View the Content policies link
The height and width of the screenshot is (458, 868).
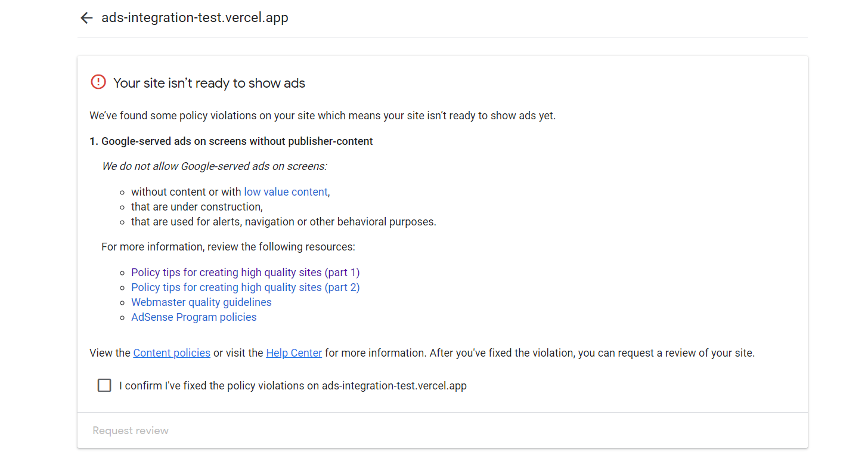point(172,353)
